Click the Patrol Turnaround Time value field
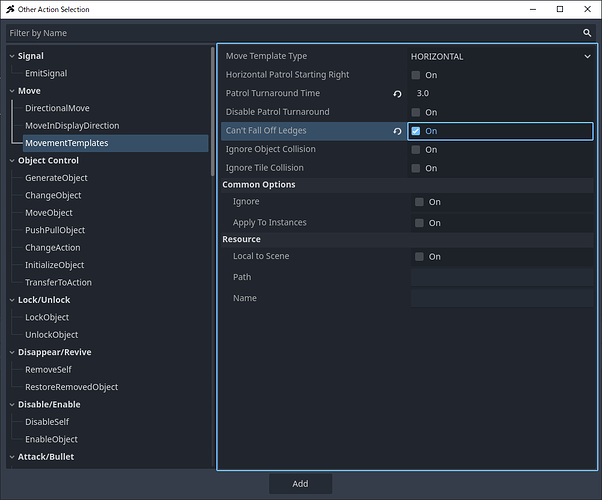 coord(500,93)
